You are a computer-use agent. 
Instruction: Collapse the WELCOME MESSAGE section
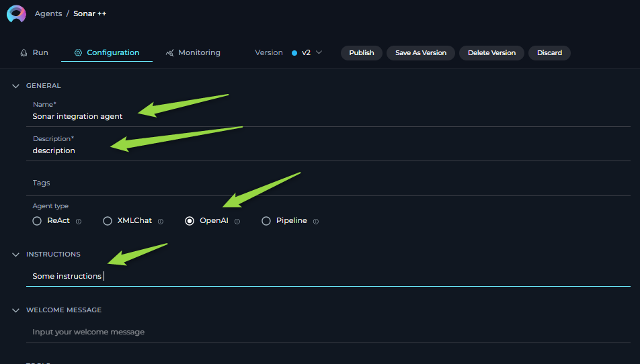tap(15, 310)
